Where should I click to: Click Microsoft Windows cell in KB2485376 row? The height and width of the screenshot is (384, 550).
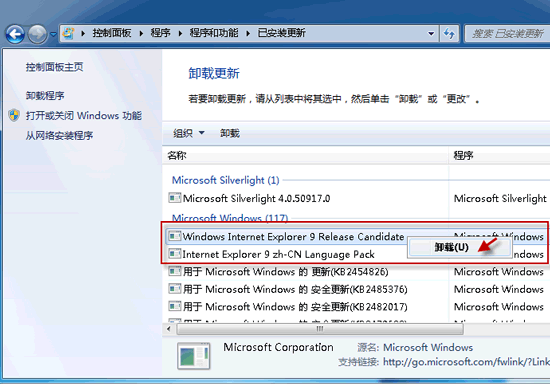[498, 289]
